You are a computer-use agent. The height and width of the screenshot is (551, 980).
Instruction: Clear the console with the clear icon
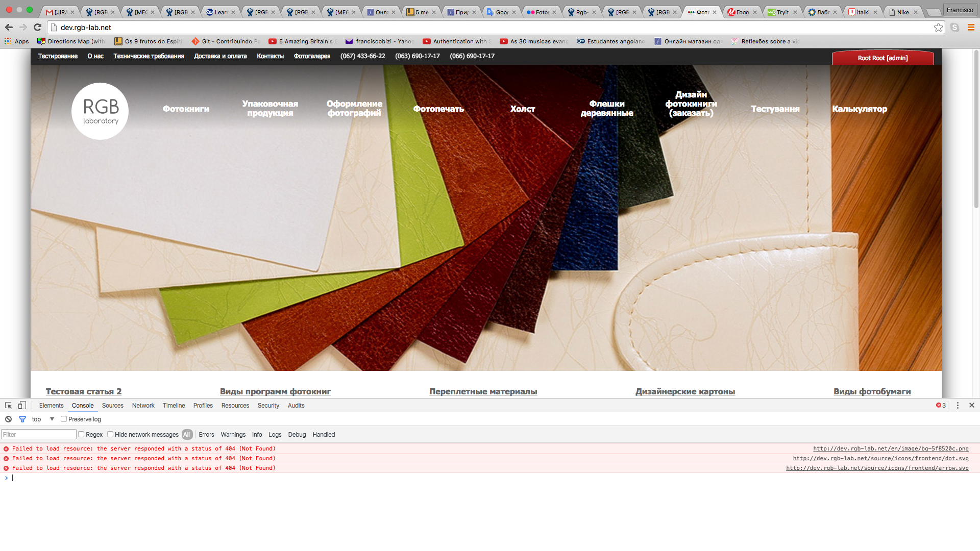pyautogui.click(x=8, y=419)
